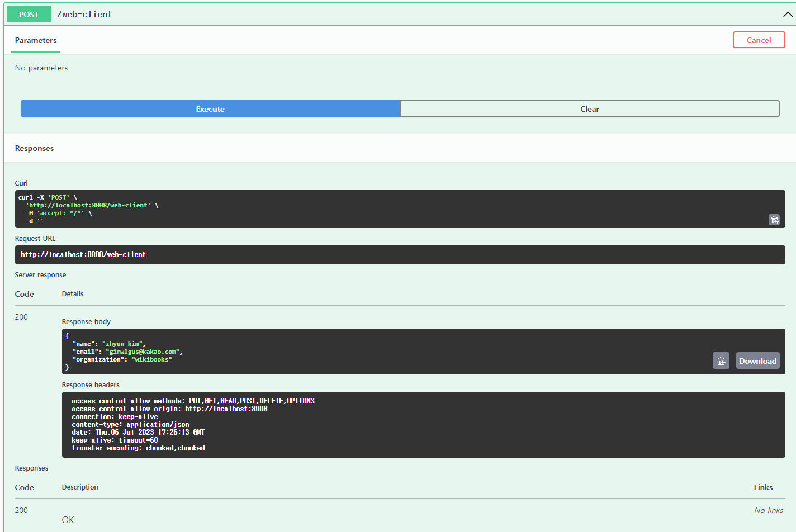
Task: Click the Response body label
Action: click(86, 321)
